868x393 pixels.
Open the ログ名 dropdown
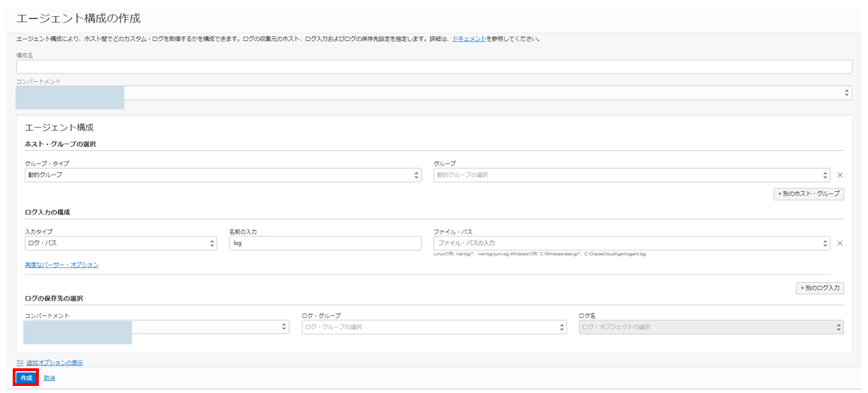click(x=711, y=327)
